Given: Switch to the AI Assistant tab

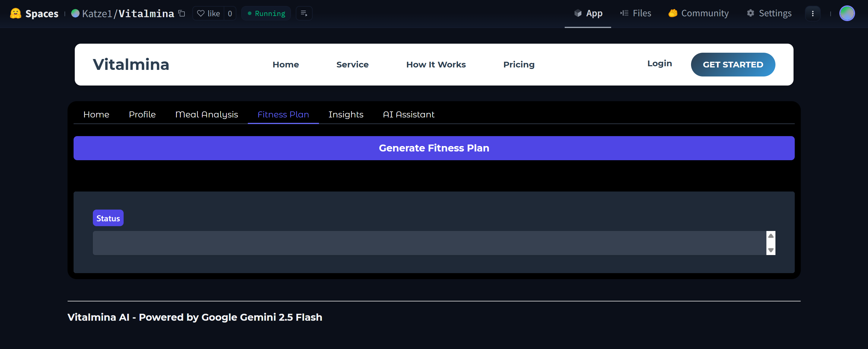Looking at the screenshot, I should tap(409, 114).
